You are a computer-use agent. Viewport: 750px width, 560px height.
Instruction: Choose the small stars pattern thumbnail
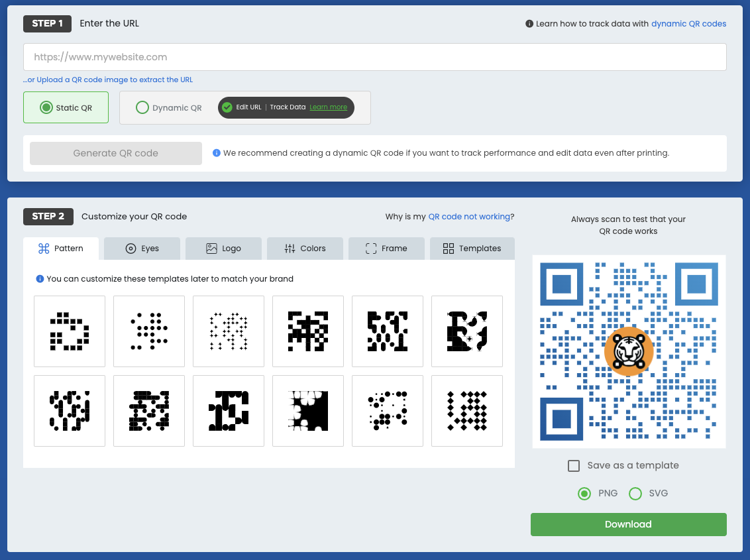click(229, 331)
